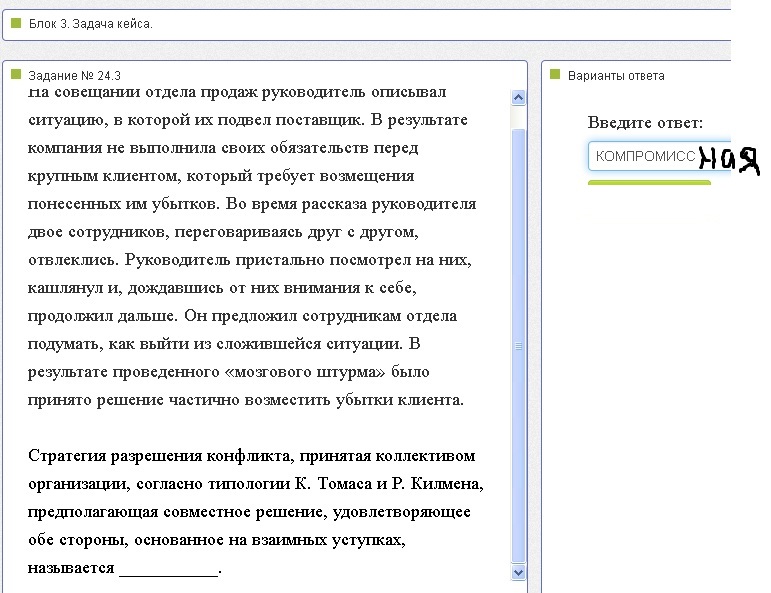
Task: Click the vertical scrollbar thumb in task panel
Action: (x=518, y=346)
